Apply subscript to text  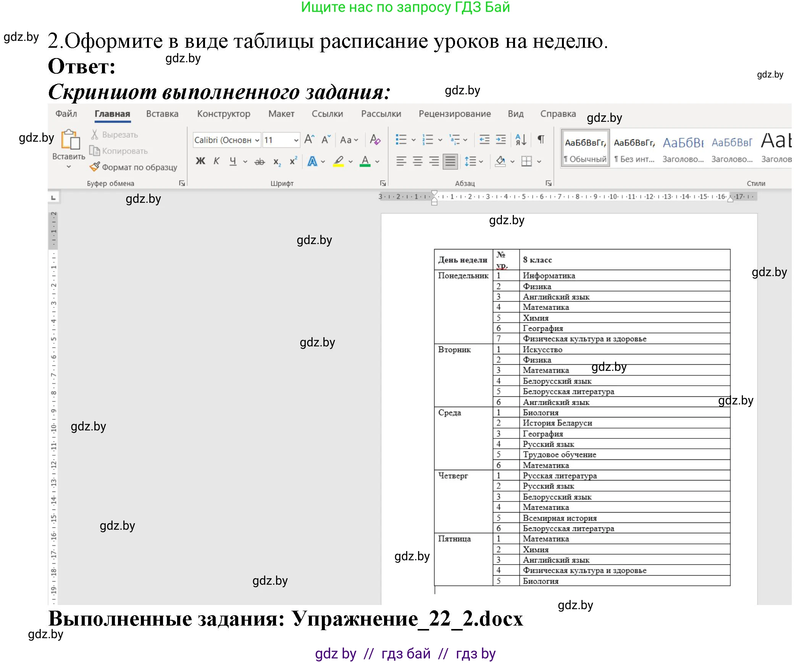point(276,161)
